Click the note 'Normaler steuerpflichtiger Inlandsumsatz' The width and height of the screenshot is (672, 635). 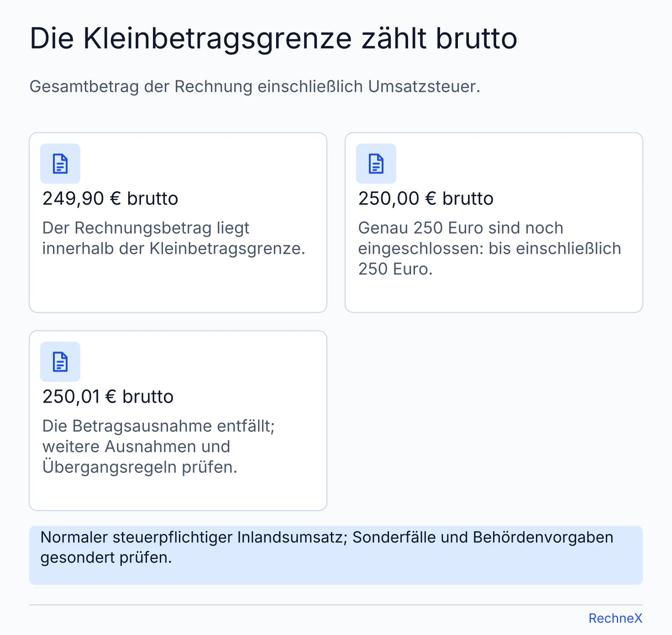coord(191,537)
